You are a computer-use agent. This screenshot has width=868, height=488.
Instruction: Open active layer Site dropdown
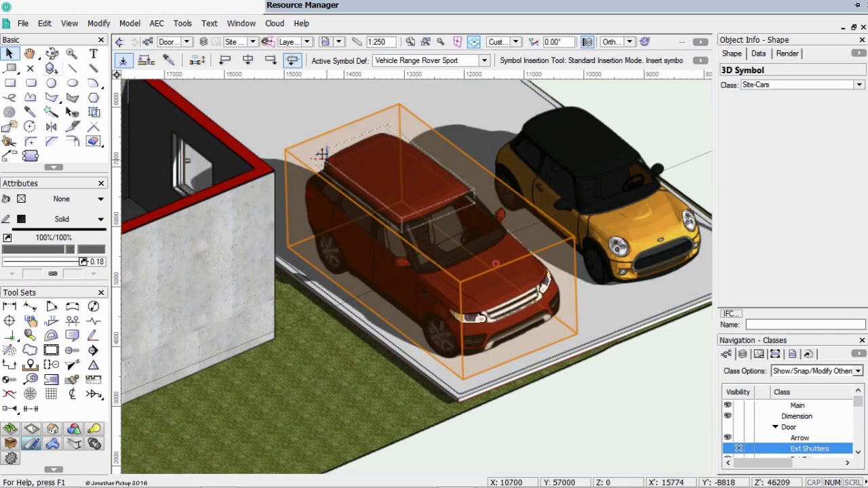click(x=252, y=42)
